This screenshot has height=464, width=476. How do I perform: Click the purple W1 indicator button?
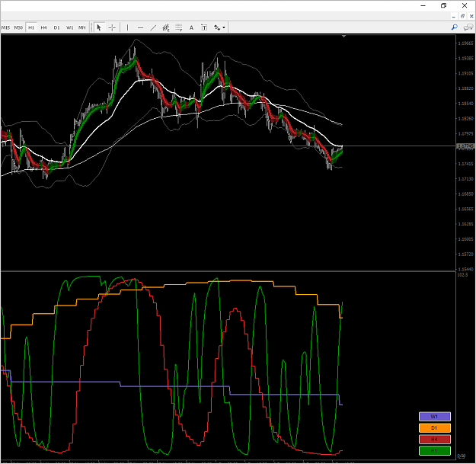pos(434,416)
